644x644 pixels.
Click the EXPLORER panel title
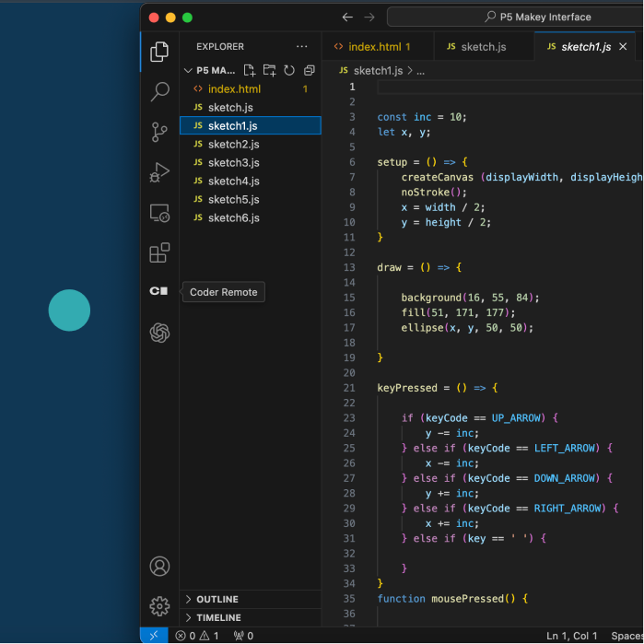220,47
